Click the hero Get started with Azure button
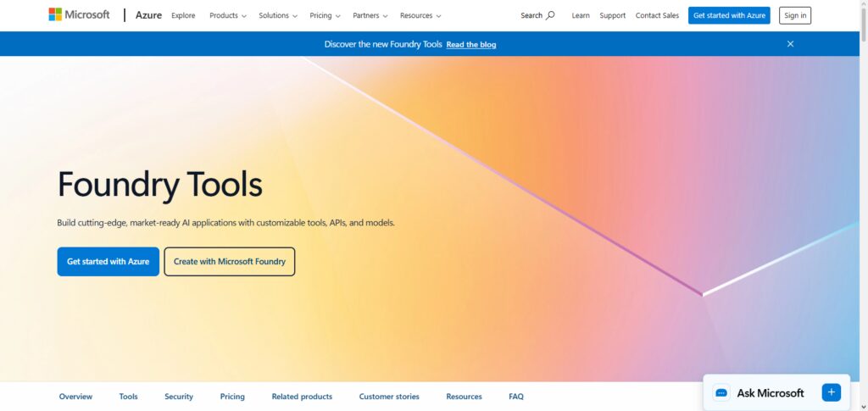The height and width of the screenshot is (411, 868). [108, 262]
